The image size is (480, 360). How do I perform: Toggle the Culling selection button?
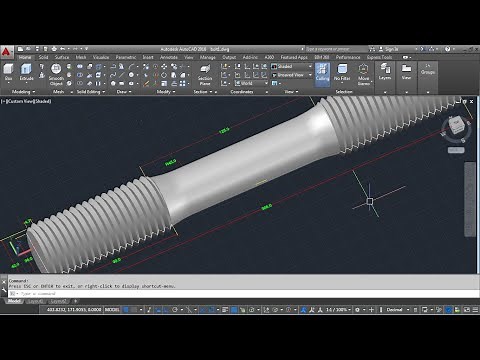(x=322, y=74)
